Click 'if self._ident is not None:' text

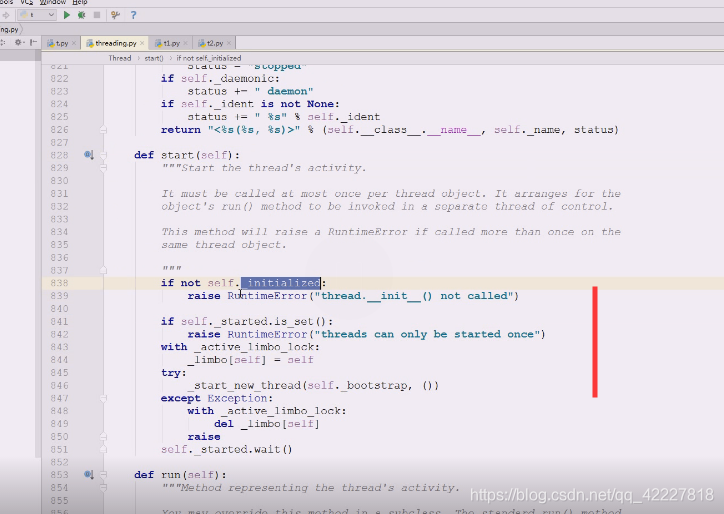click(x=250, y=104)
